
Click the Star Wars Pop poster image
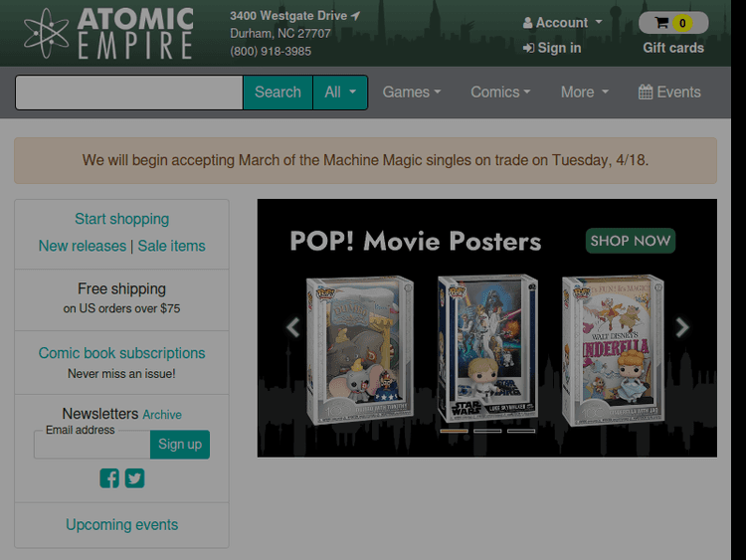tap(488, 347)
